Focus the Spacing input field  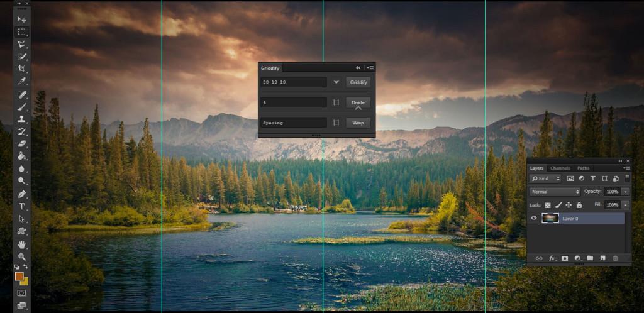click(x=294, y=123)
